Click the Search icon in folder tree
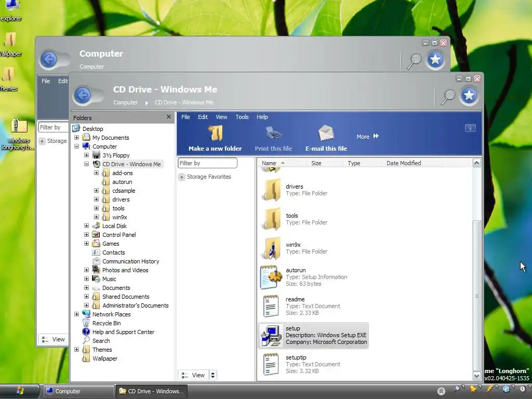Viewport: 532px width, 399px height. point(86,341)
